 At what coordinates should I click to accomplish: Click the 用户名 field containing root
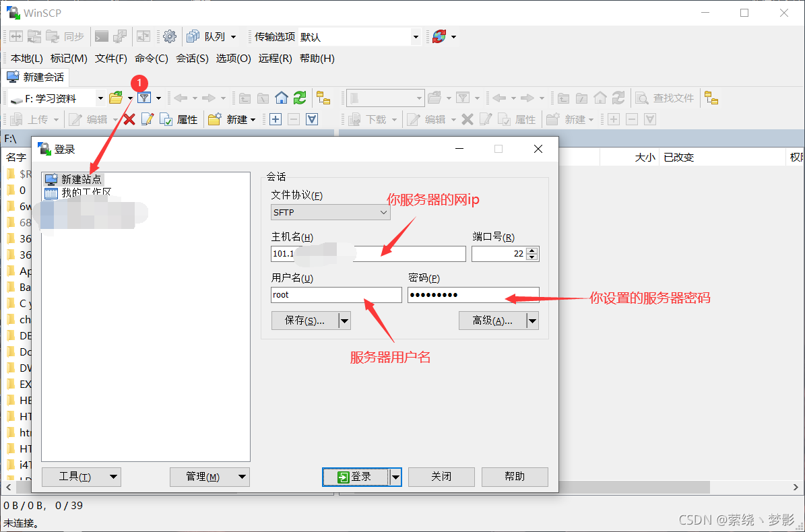[x=336, y=295]
